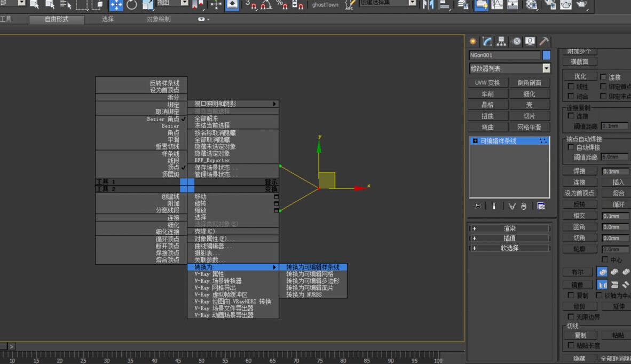The image size is (631, 364).
Task: Click the Mirror tool icon
Action: tap(428, 5)
